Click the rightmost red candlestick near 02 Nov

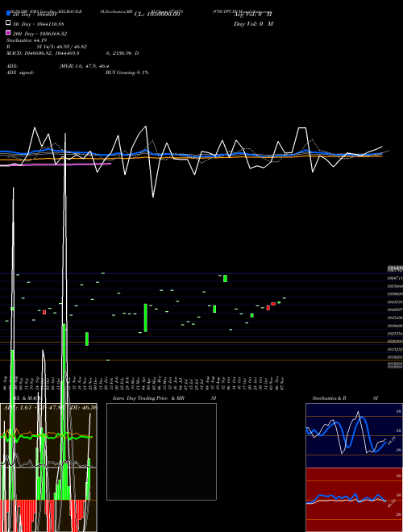pyautogui.click(x=273, y=304)
